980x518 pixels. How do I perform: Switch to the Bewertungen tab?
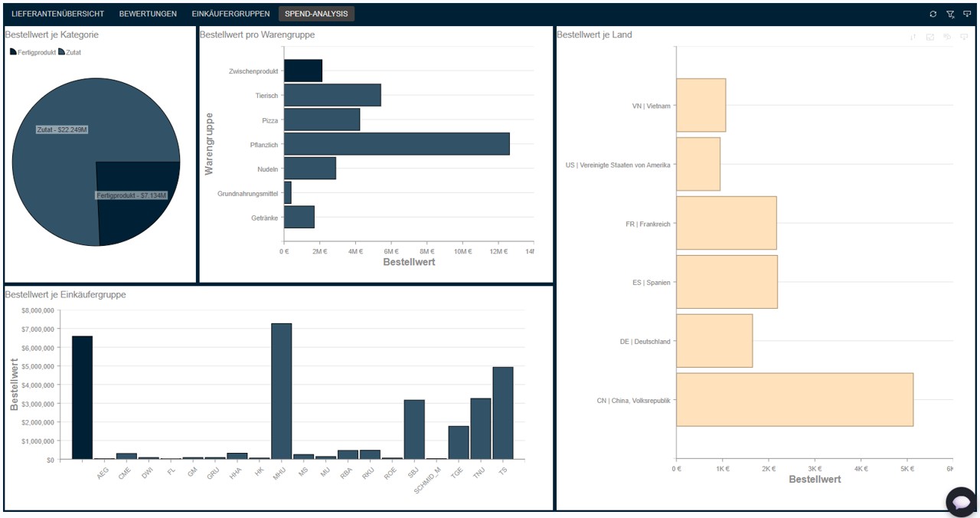148,14
